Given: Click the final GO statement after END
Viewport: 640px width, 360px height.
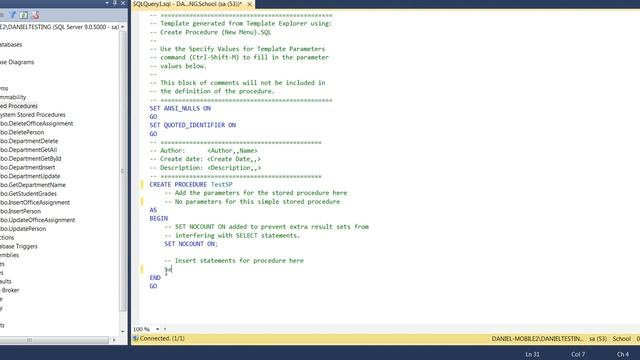Looking at the screenshot, I should [x=153, y=286].
